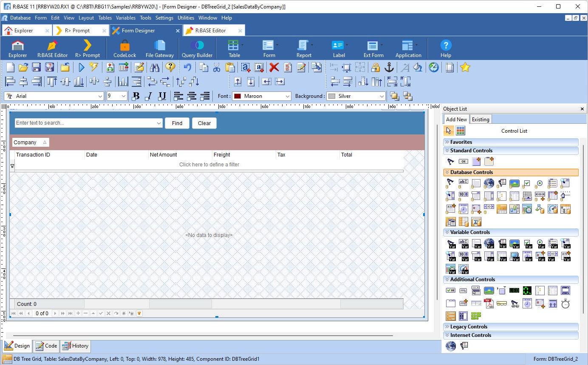Click the Transaction ID column header

(x=49, y=155)
